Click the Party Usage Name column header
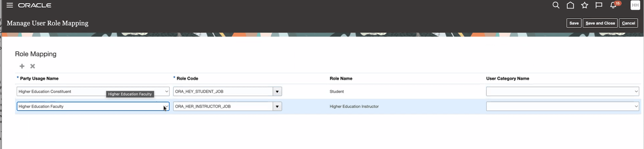644x149 pixels. 39,79
